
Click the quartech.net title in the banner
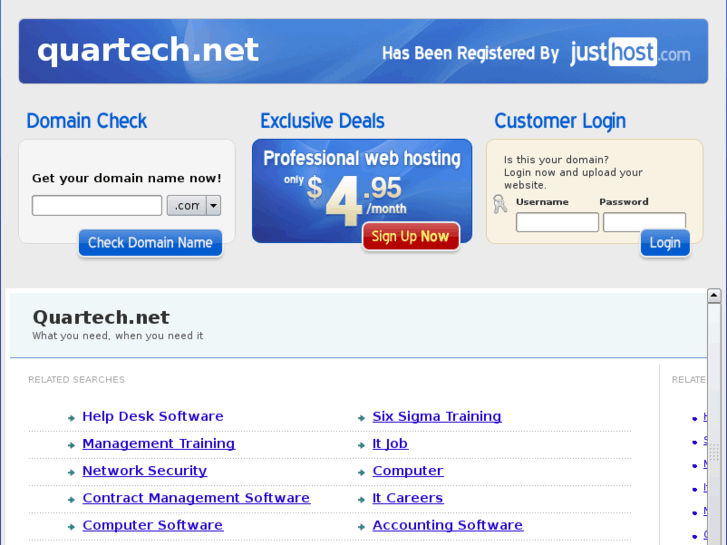point(148,51)
